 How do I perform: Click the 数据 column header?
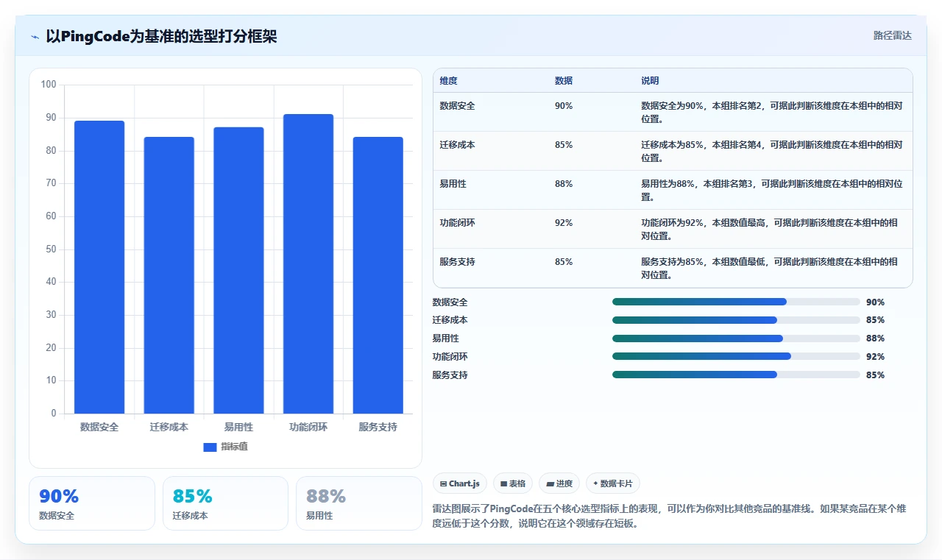point(564,81)
